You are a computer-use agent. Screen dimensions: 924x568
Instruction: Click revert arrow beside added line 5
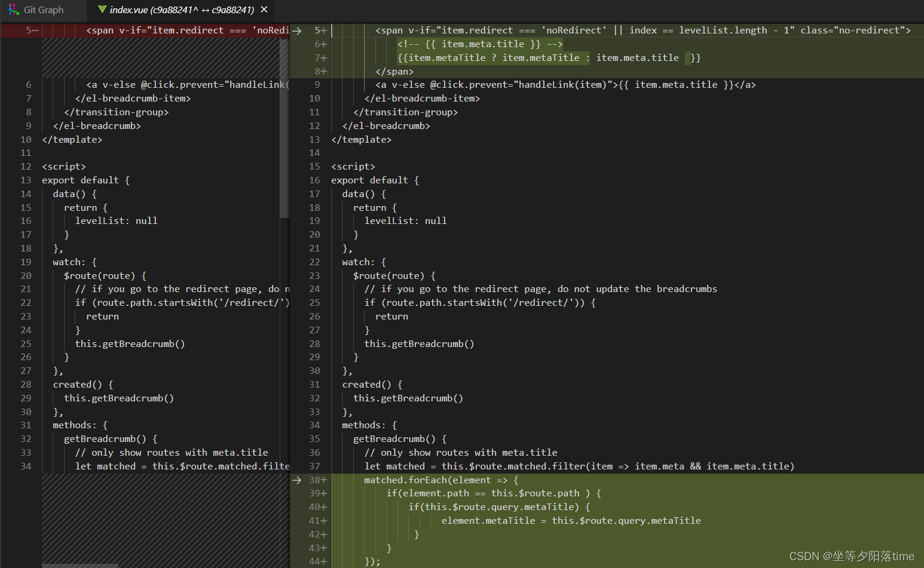pyautogui.click(x=296, y=30)
